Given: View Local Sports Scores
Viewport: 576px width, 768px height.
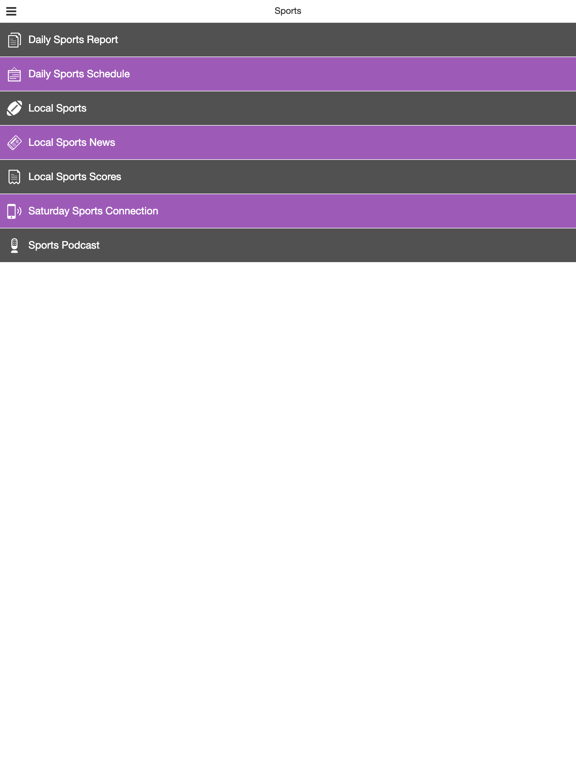Looking at the screenshot, I should (x=288, y=177).
